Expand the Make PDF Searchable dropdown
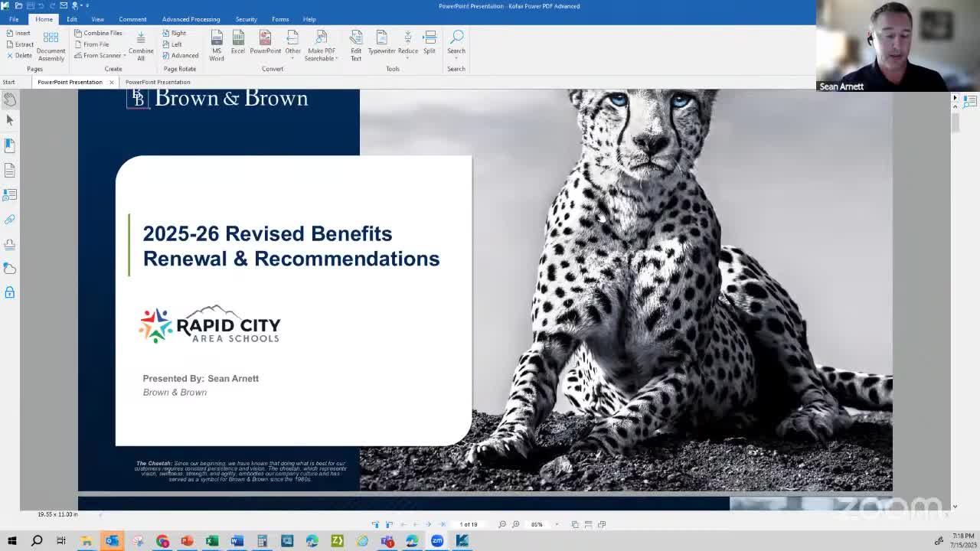 [336, 59]
